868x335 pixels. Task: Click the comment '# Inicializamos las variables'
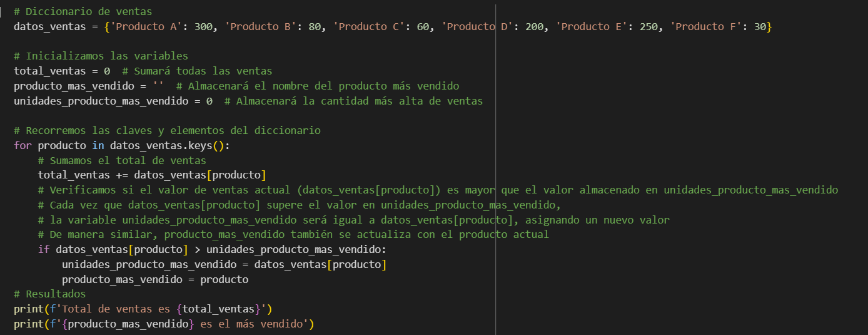(101, 56)
